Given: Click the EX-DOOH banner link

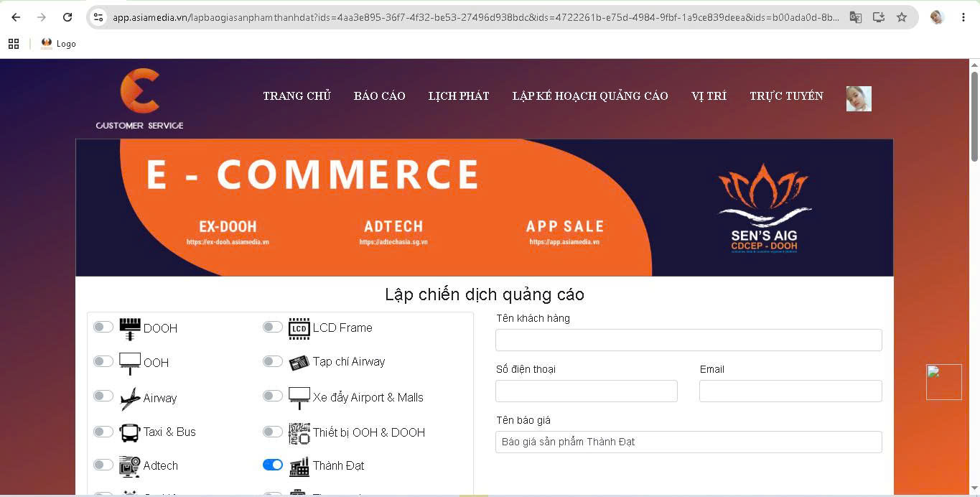Looking at the screenshot, I should point(228,232).
